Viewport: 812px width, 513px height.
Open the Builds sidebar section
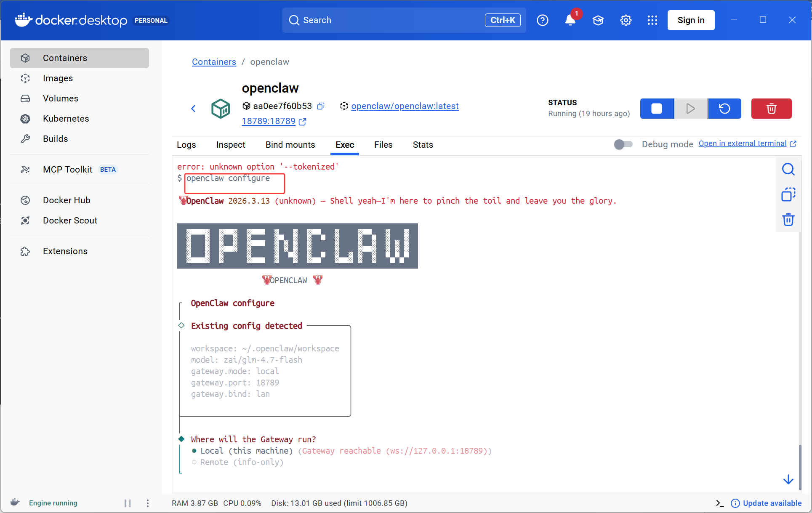pos(80,139)
